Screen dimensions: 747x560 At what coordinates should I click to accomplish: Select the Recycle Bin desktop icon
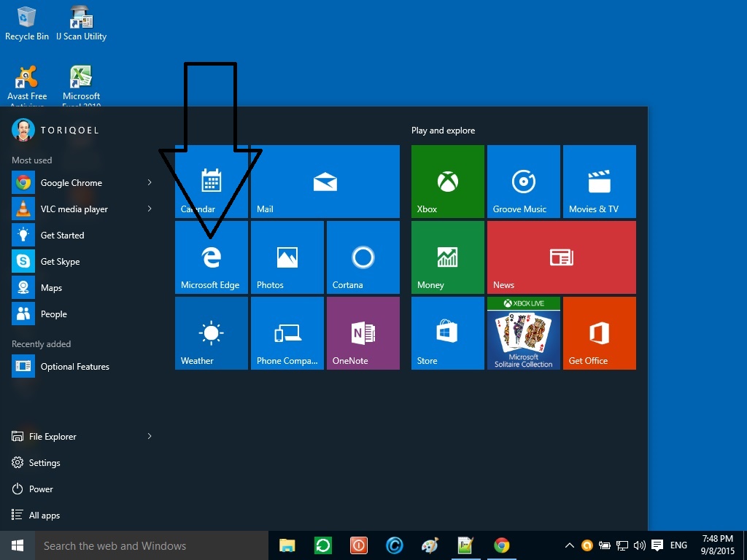pyautogui.click(x=27, y=23)
